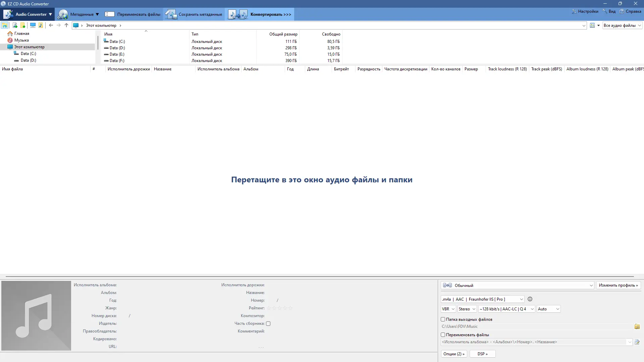Open the Метаданные tool

tap(63, 14)
